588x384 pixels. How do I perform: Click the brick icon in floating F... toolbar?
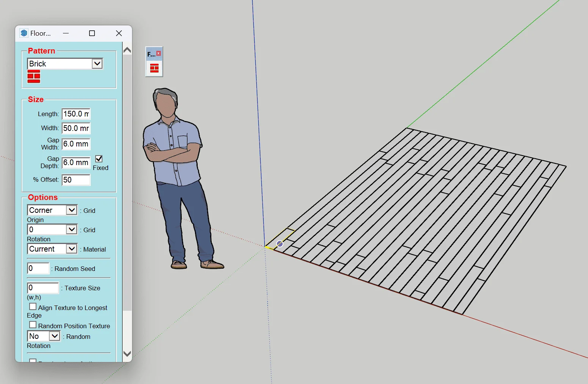point(154,68)
